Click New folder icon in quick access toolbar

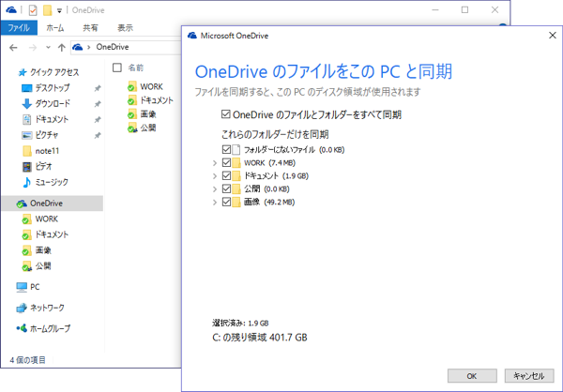[48, 10]
